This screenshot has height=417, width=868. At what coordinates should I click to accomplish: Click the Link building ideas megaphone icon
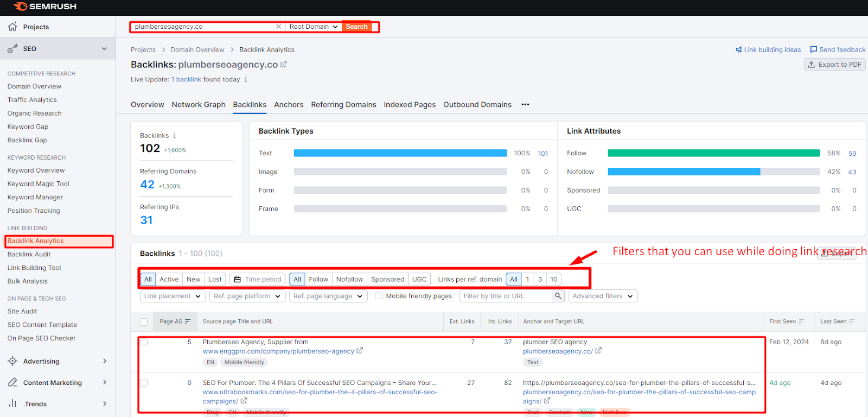[738, 50]
